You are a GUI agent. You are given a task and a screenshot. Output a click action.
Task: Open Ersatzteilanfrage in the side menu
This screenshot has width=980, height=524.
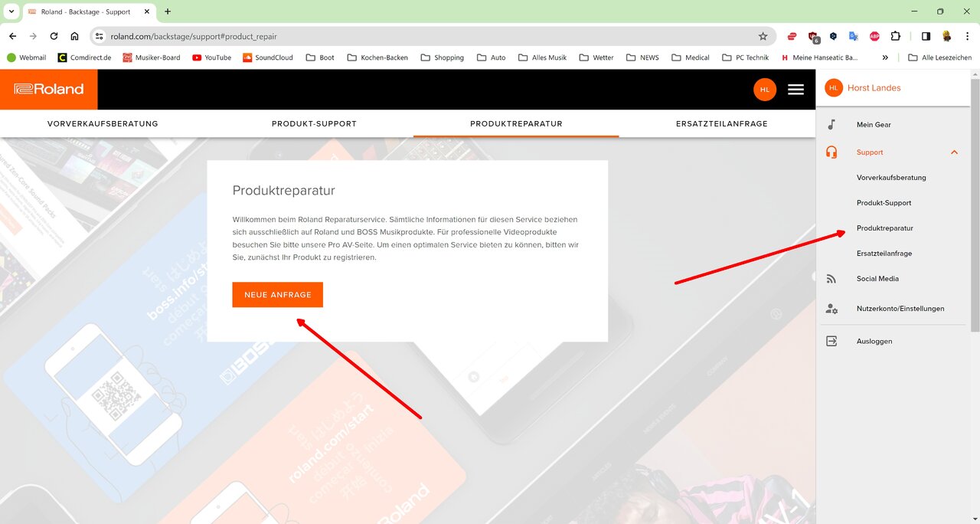pos(884,254)
